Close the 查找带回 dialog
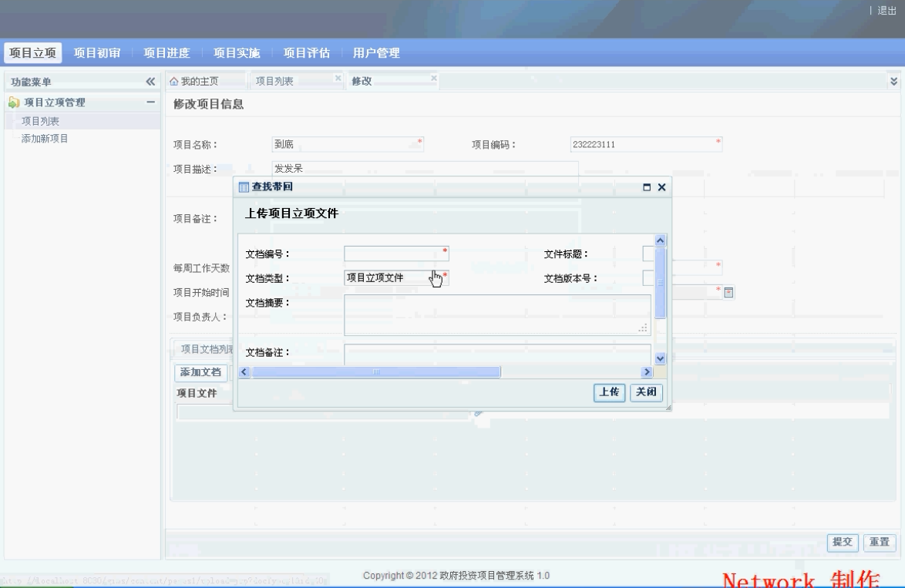The image size is (905, 588). pos(662,187)
